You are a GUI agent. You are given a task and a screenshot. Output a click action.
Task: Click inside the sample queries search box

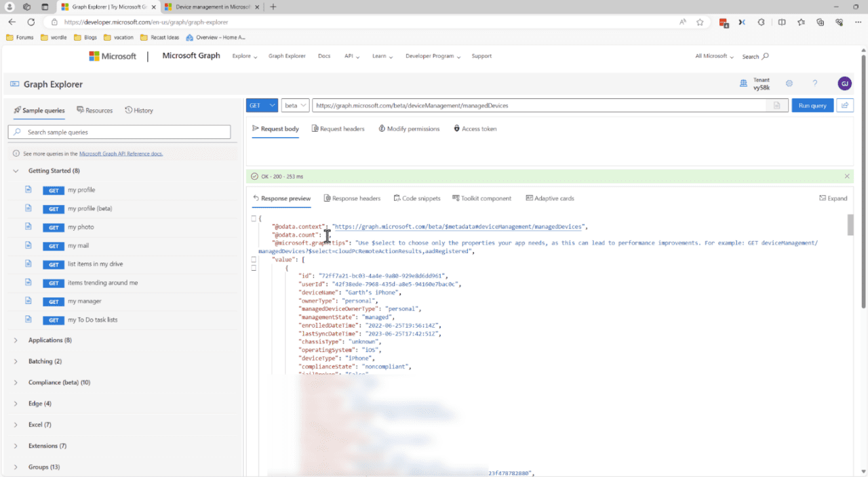(119, 130)
